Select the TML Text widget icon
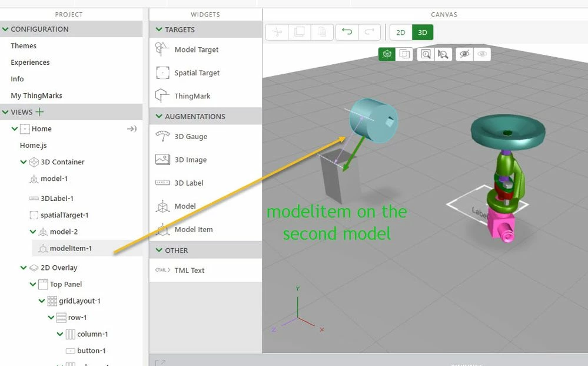Image resolution: width=588 pixels, height=366 pixels. click(162, 270)
